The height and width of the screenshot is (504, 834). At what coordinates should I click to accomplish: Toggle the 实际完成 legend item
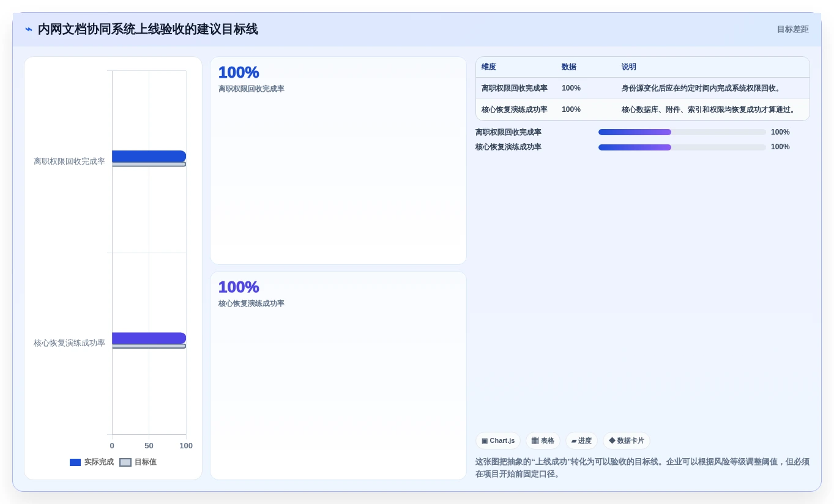coord(92,462)
